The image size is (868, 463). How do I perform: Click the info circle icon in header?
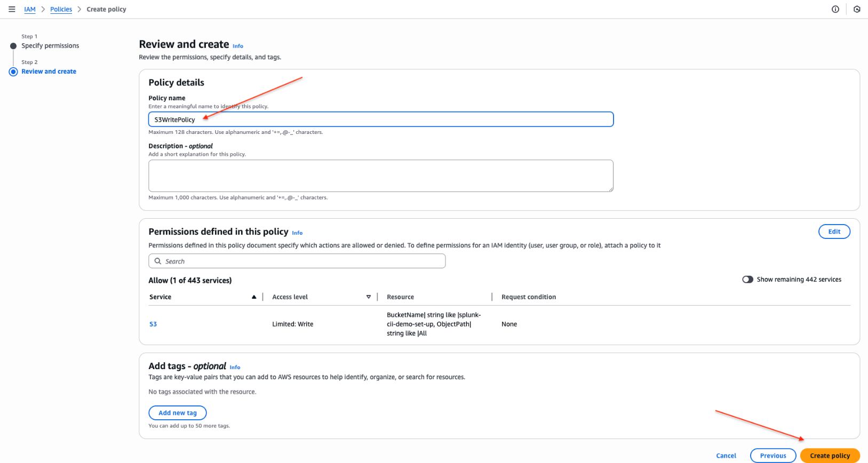pos(835,9)
